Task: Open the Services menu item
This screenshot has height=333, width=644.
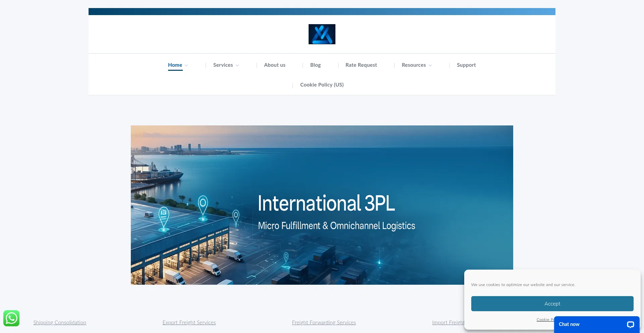Action: (223, 65)
